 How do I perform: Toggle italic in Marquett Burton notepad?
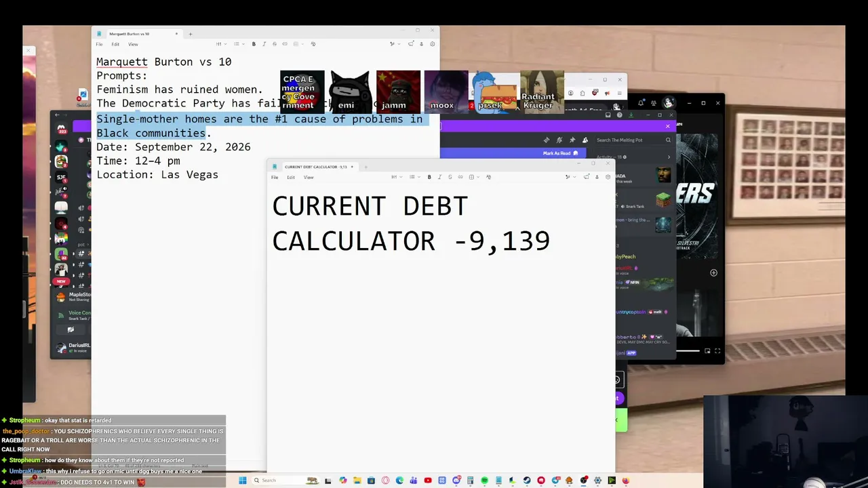click(x=264, y=44)
